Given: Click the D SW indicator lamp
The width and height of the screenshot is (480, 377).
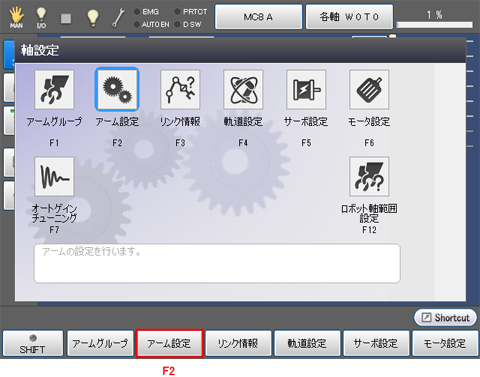Looking at the screenshot, I should (x=178, y=24).
